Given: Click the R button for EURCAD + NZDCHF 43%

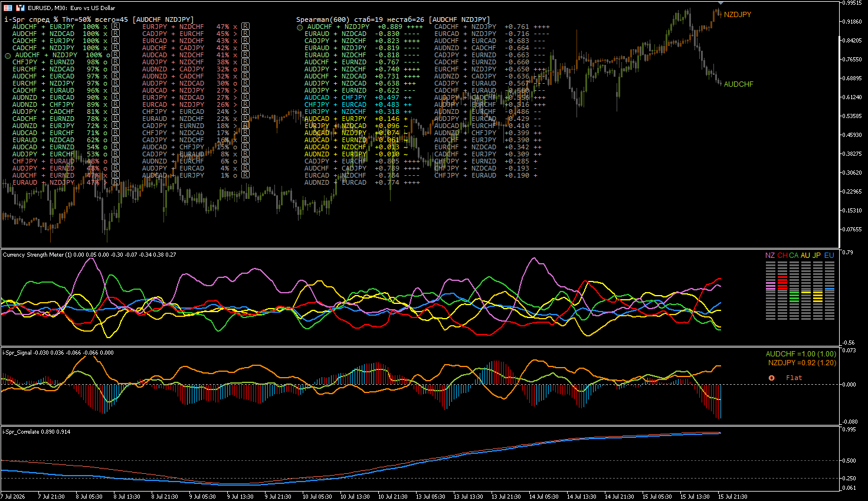Looking at the screenshot, I should click(x=245, y=41).
